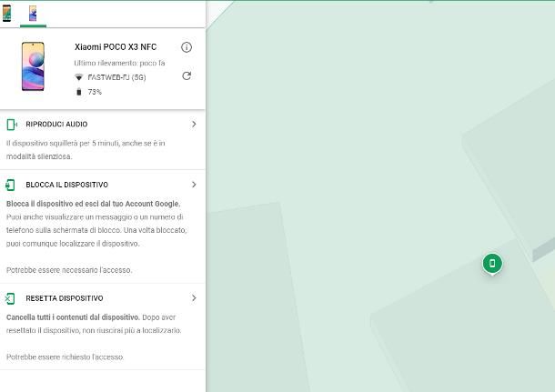Image resolution: width=555 pixels, height=392 pixels.
Task: Click 'Il dispositivo squillerà per 5 minuti' description
Action: [x=86, y=150]
